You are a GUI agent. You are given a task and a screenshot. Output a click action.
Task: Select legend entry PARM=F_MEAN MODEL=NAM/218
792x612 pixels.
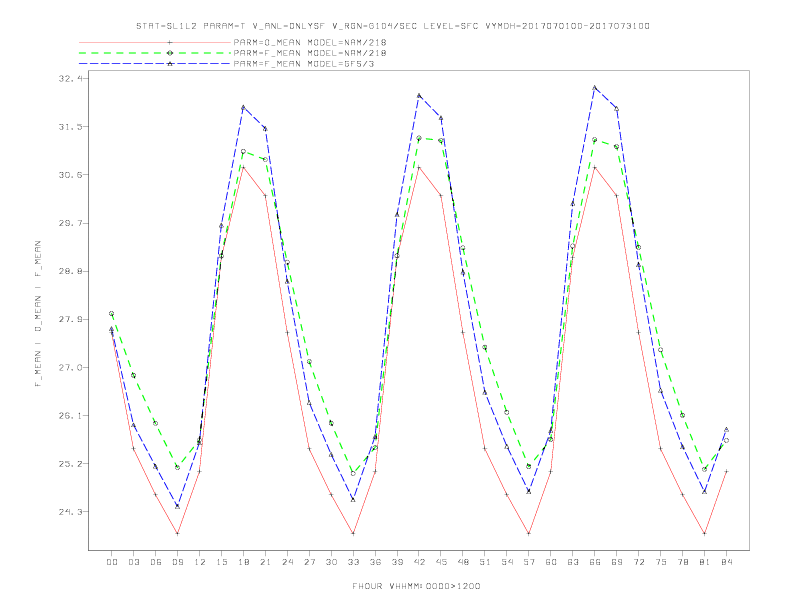pyautogui.click(x=310, y=53)
